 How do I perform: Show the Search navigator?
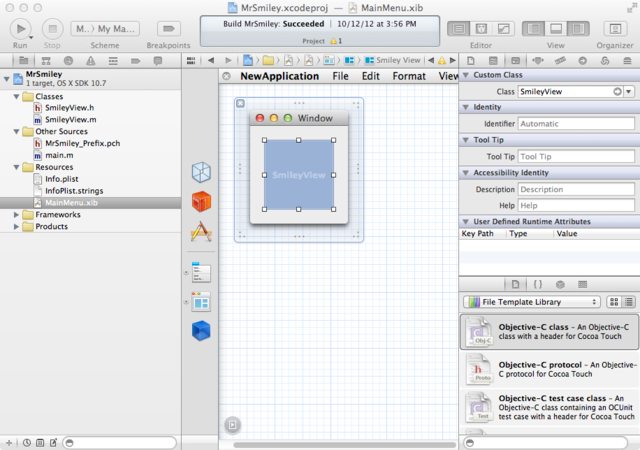pyautogui.click(x=68, y=61)
